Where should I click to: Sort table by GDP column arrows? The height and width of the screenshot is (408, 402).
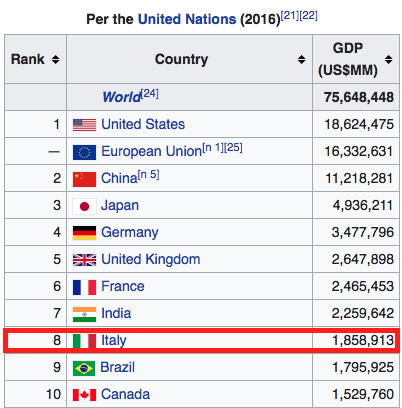(x=388, y=59)
